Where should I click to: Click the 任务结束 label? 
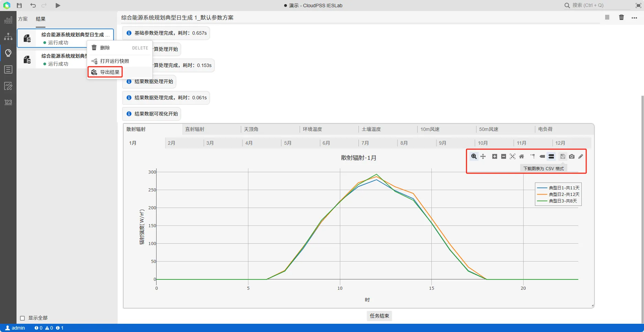(379, 316)
